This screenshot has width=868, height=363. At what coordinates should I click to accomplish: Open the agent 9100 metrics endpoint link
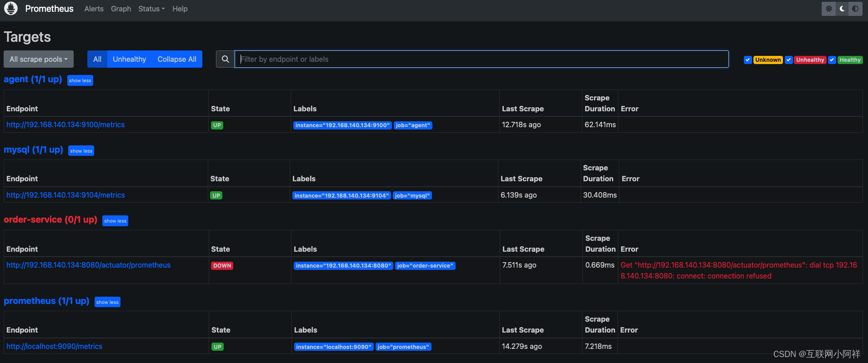click(x=65, y=124)
